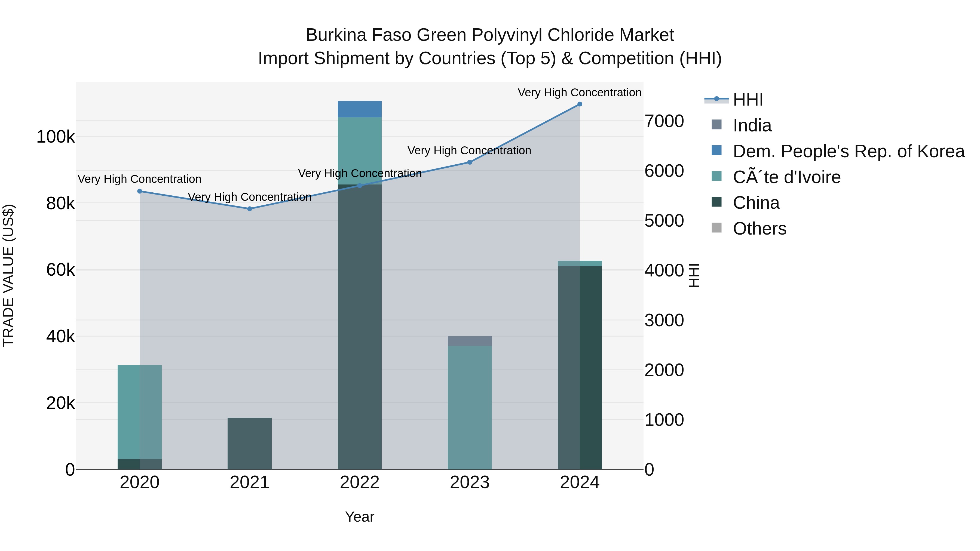Viewport: 980px width, 551px height.
Task: Select the 2024 HHI data point
Action: click(580, 104)
